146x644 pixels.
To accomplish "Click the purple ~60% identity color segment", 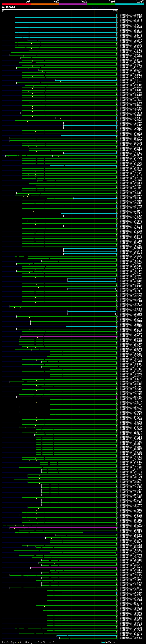I will 73,4.
